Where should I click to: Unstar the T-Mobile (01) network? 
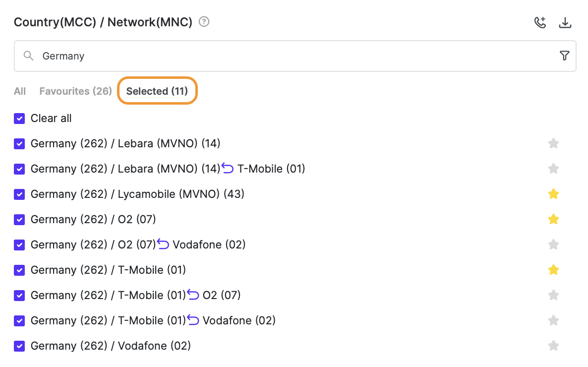pos(553,270)
